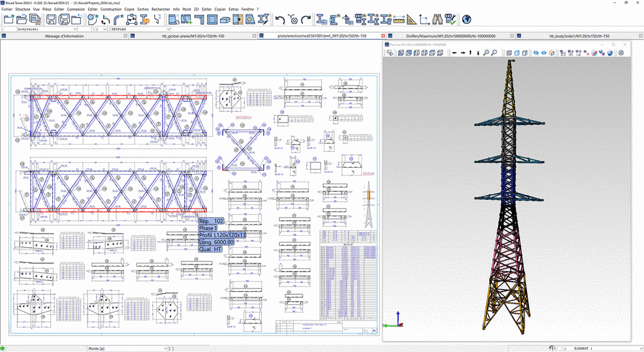The height and width of the screenshot is (352, 644).
Task: Click the settings gear in 3D view toolbar
Action: (621, 53)
